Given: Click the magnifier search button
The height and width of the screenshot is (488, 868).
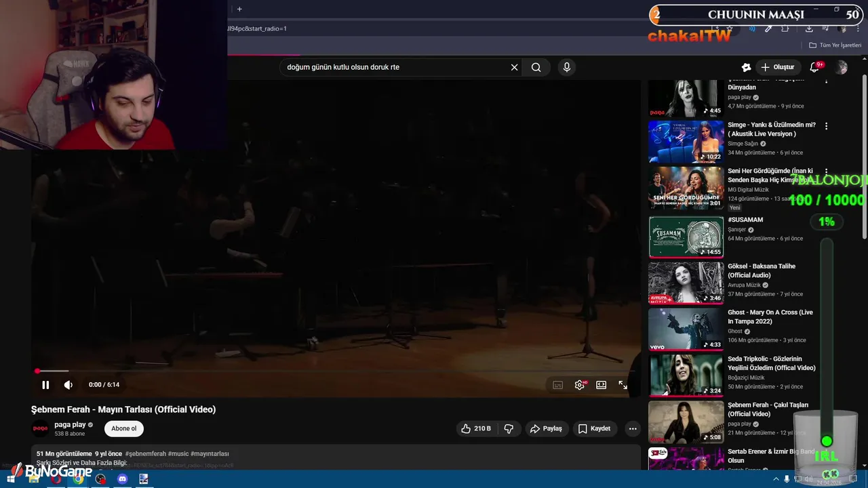Looking at the screenshot, I should [x=536, y=67].
